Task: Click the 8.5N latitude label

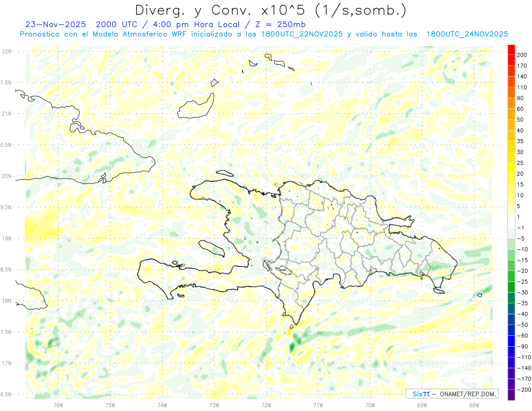Action: coord(7,270)
